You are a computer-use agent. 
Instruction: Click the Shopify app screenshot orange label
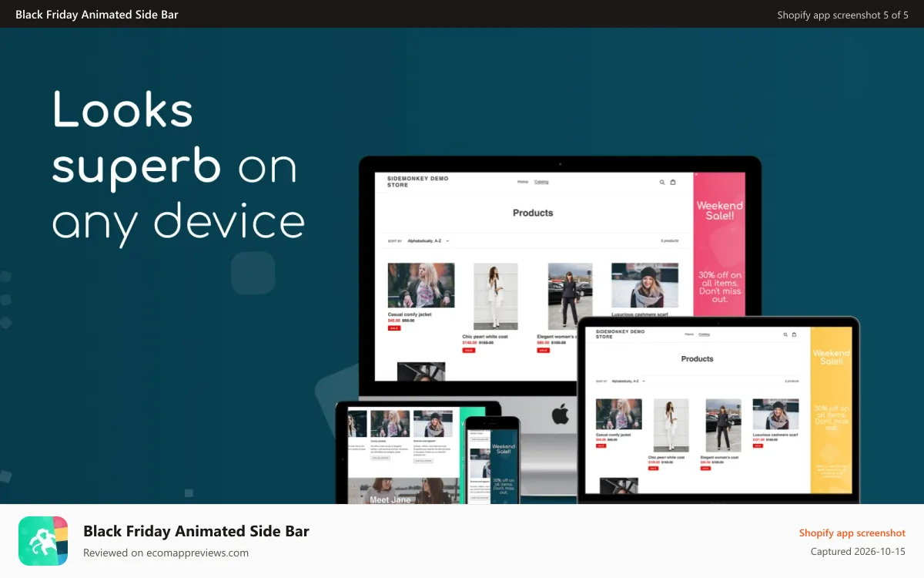tap(852, 533)
